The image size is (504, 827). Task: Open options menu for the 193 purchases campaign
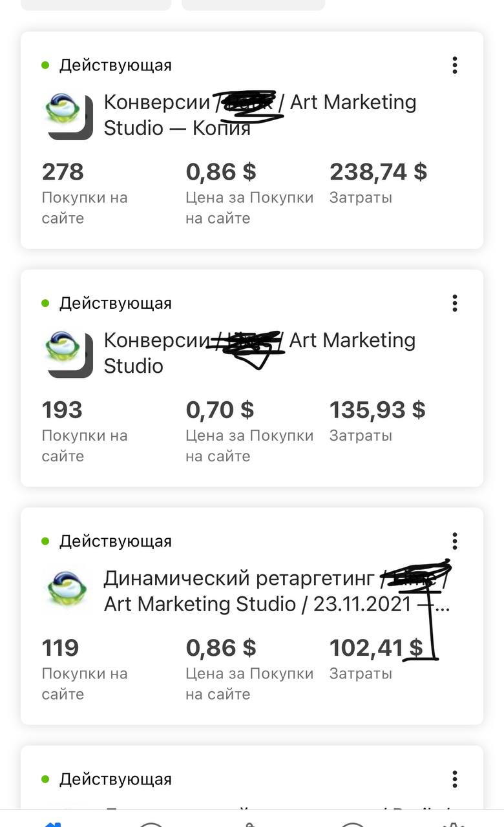(x=455, y=303)
